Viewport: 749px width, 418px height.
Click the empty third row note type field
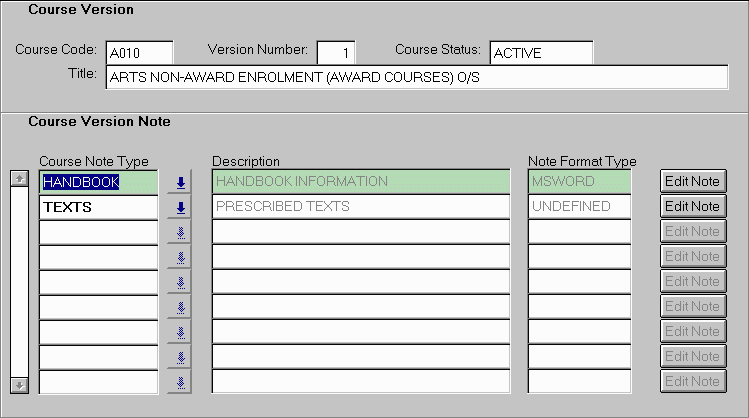[x=98, y=232]
